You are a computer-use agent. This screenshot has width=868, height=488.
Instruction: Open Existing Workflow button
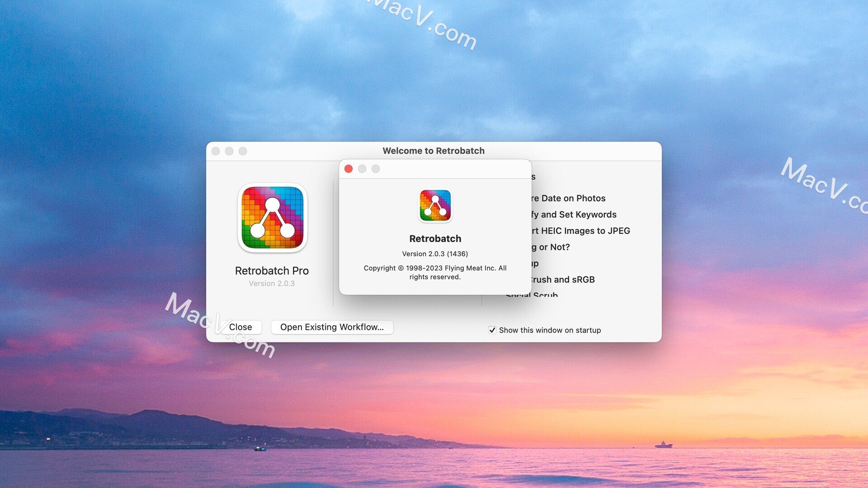tap(332, 327)
